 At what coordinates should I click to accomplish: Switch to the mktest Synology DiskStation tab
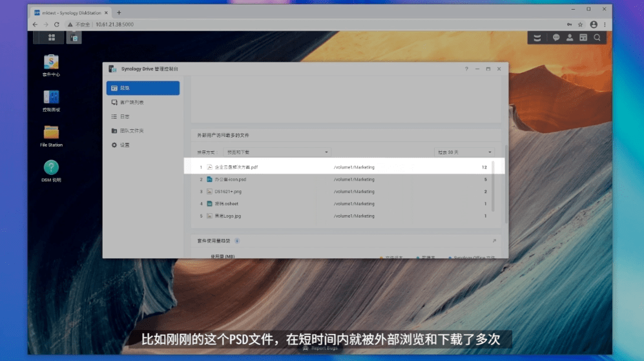click(70, 13)
